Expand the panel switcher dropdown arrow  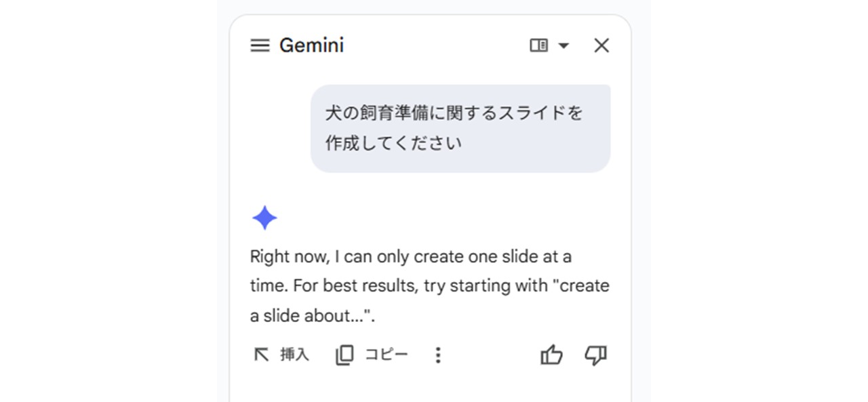tap(562, 45)
